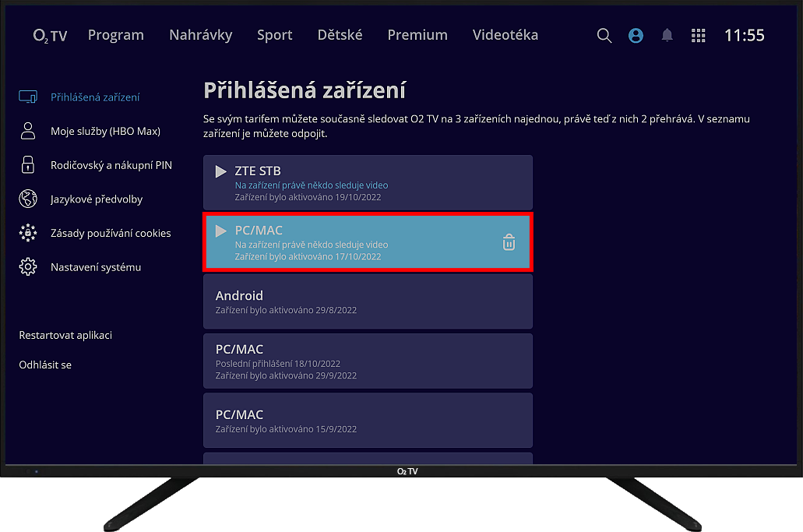Screen dimensions: 803x532
Task: Open the Program tab
Action: point(116,35)
